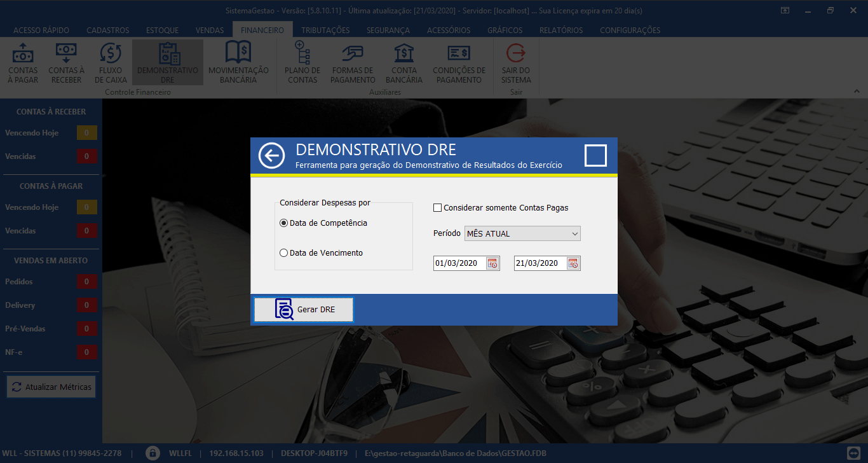This screenshot has width=868, height=463.
Task: Open the Relatórios tab
Action: [x=561, y=30]
